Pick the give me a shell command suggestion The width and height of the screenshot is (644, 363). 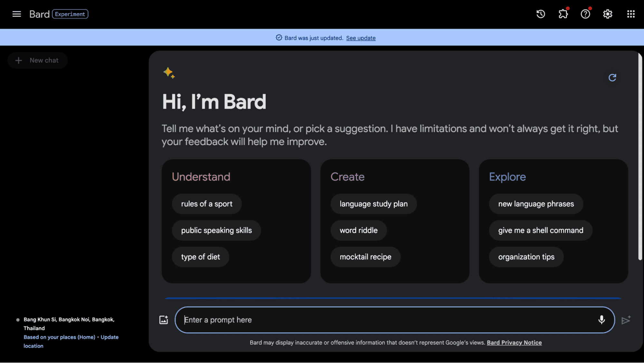540,230
